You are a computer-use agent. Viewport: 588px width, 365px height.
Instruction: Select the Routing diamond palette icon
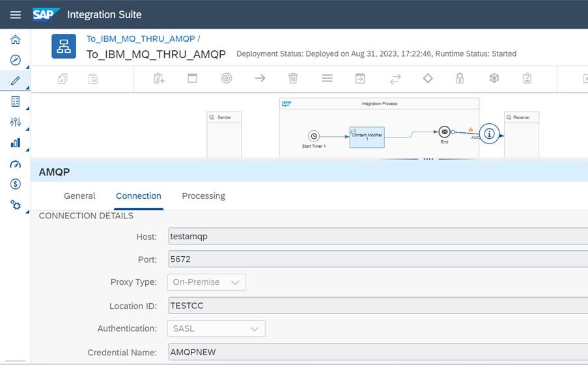(x=428, y=78)
